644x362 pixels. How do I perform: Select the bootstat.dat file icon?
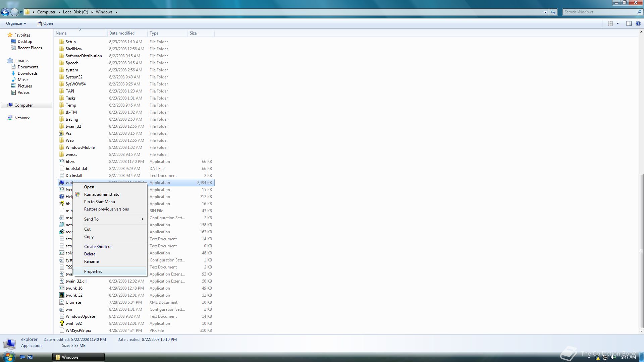(61, 169)
